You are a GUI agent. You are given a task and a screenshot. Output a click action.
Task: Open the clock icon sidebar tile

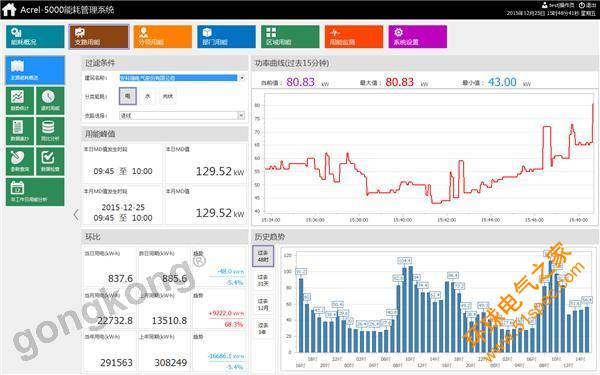pos(50,101)
